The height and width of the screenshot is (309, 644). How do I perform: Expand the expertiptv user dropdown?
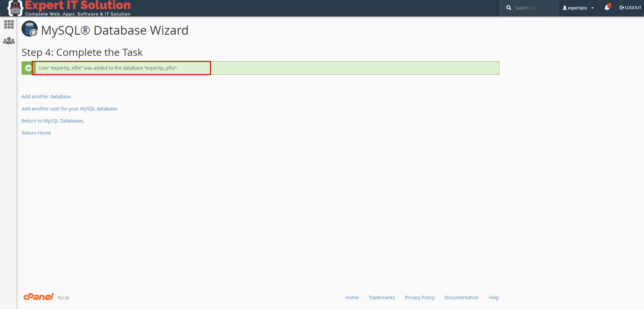coord(578,8)
